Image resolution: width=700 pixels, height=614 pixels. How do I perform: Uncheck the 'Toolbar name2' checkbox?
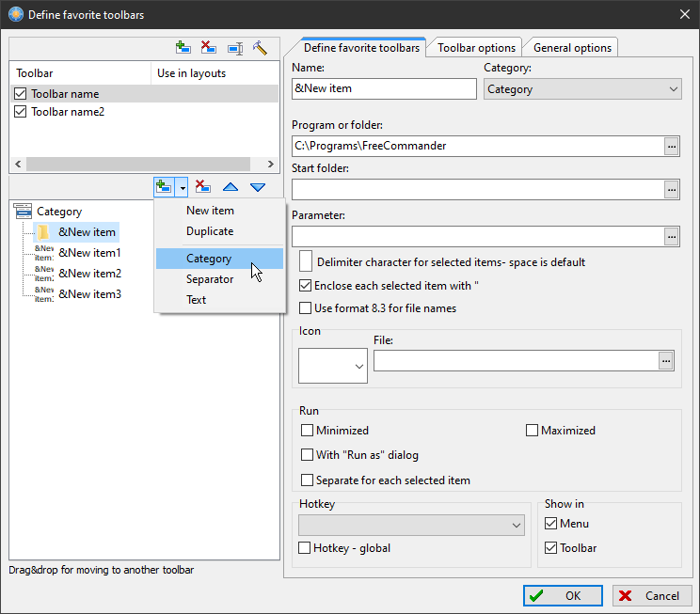20,112
